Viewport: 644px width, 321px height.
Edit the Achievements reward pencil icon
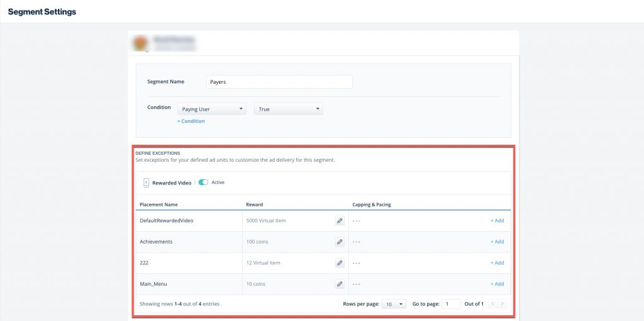pos(340,242)
